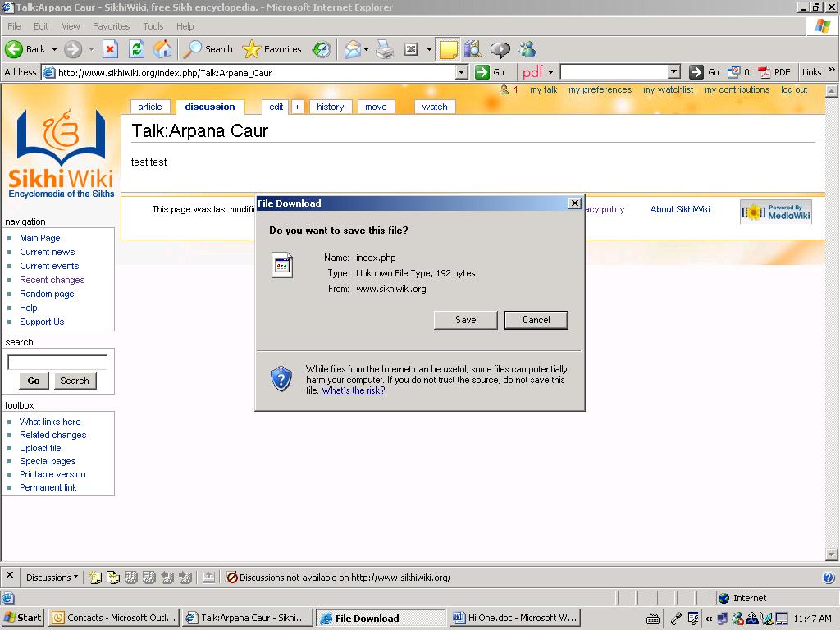Screen dimensions: 840x630
Task: Open the Help menu
Action: point(185,26)
